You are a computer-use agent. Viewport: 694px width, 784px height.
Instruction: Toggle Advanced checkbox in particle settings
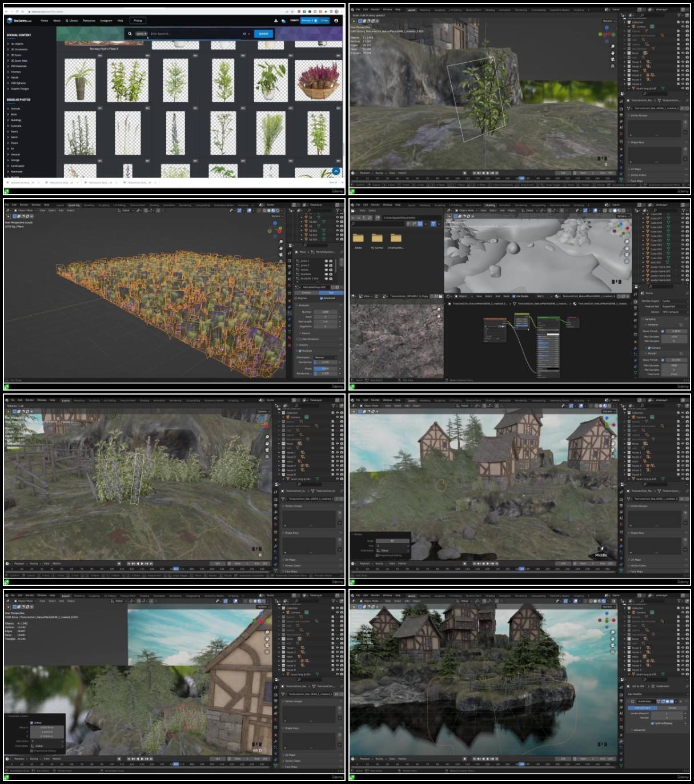322,298
